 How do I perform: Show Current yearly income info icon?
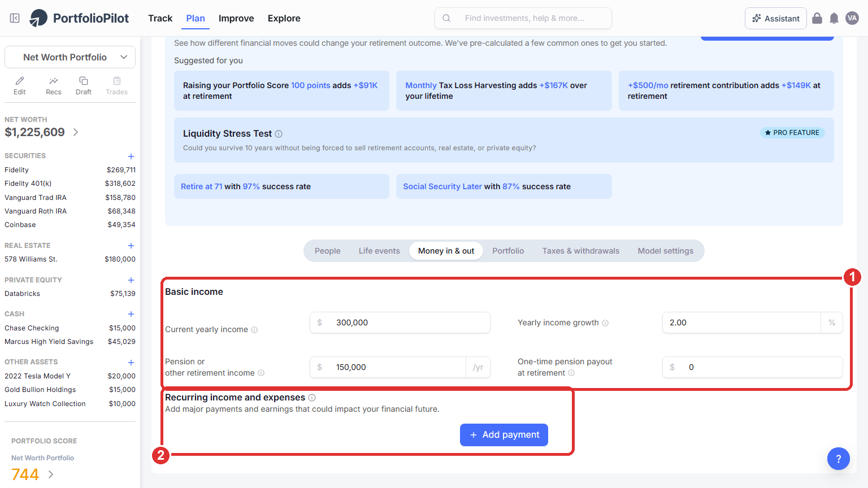pyautogui.click(x=254, y=330)
